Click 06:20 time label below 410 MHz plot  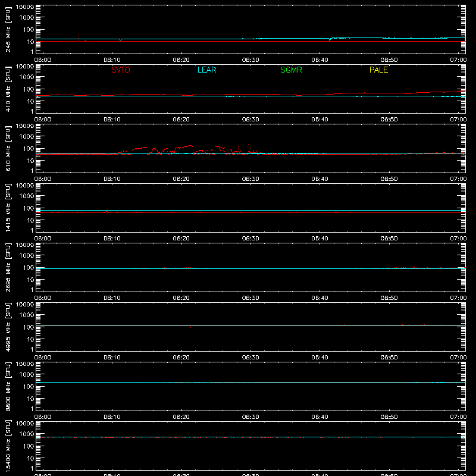click(x=181, y=120)
